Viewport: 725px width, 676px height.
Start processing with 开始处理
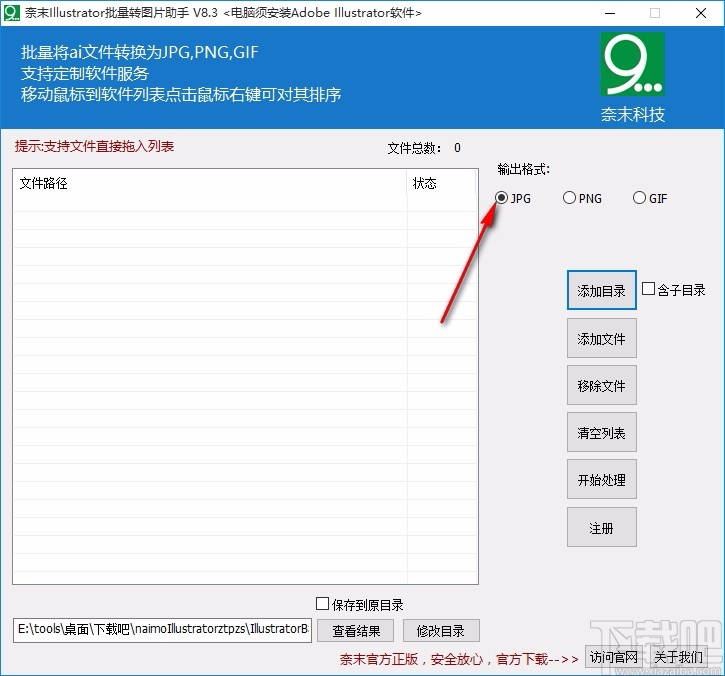click(602, 479)
